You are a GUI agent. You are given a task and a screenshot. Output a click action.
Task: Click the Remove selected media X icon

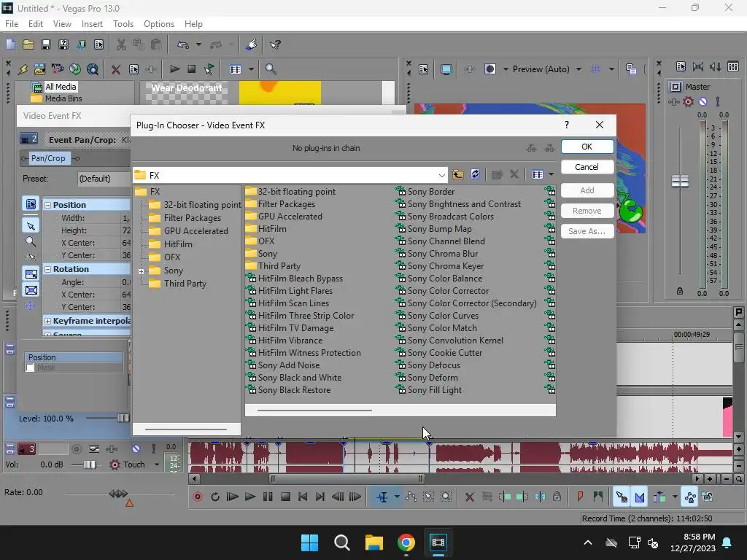coord(116,69)
